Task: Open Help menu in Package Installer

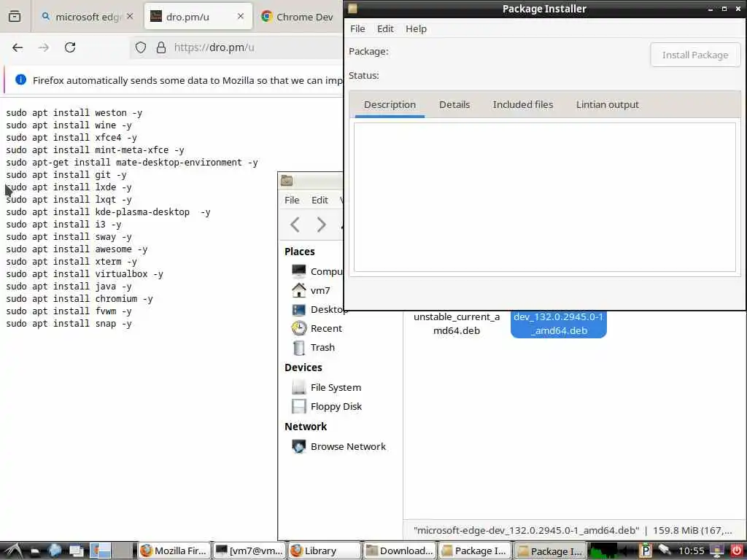Action: tap(416, 28)
